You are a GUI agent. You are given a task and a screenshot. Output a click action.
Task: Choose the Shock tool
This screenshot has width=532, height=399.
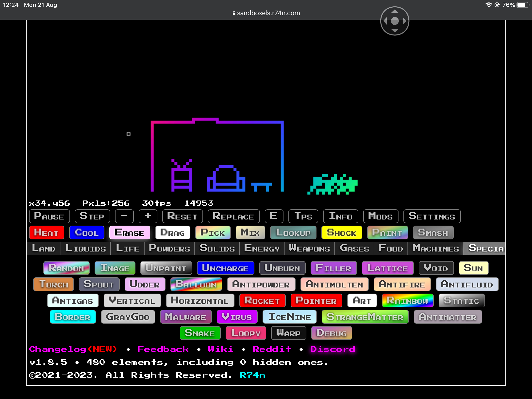341,233
